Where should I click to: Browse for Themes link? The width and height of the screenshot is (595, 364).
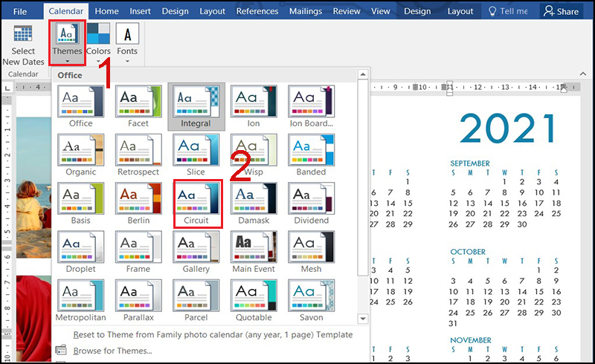pyautogui.click(x=112, y=351)
